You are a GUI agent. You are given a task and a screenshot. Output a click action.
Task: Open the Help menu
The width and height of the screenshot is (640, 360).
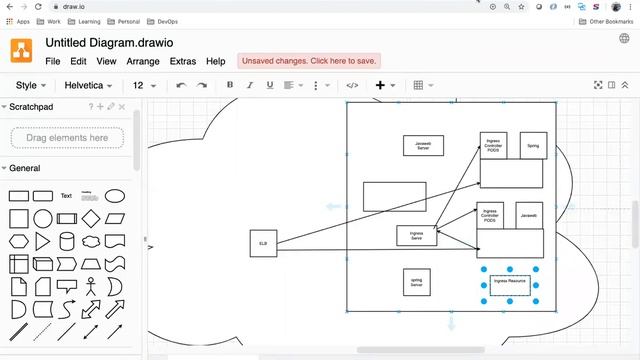(x=216, y=61)
